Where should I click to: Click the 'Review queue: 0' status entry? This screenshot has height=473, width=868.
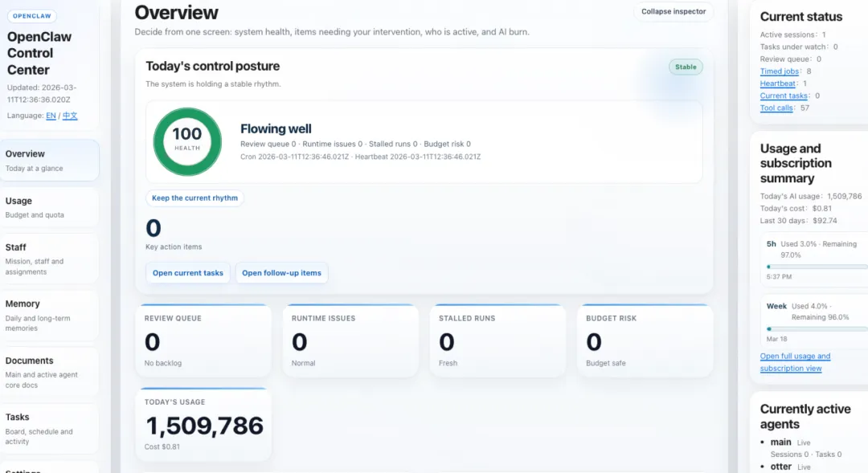(791, 59)
